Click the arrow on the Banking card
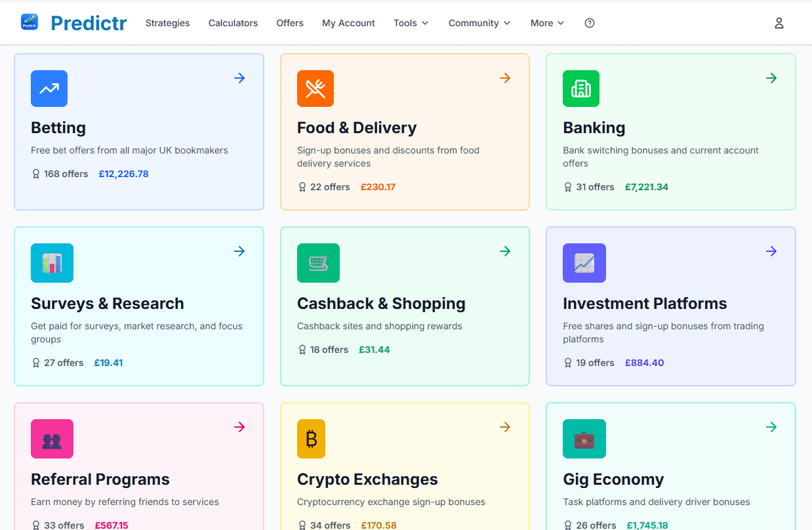This screenshot has height=530, width=812. coord(771,78)
